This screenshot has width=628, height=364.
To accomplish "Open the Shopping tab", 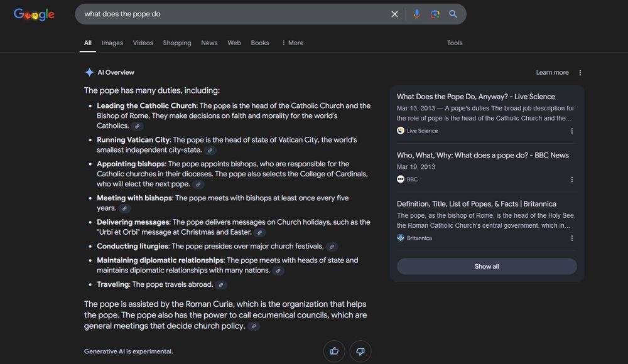I will point(177,43).
